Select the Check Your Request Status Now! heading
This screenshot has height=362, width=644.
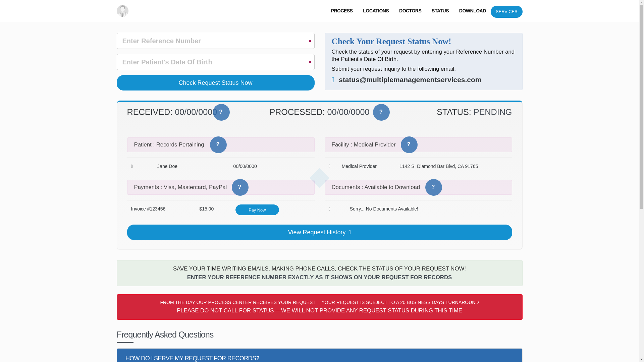pos(391,41)
